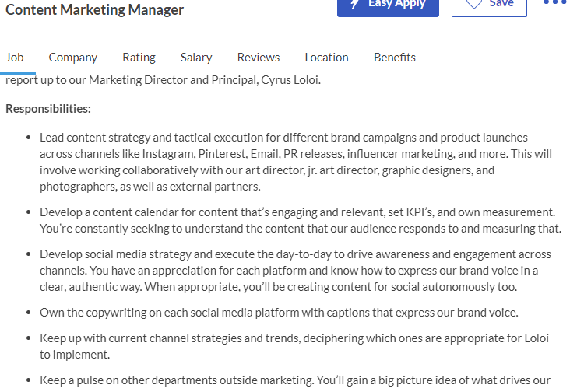View the Salary tab
570x392 pixels.
[x=196, y=58]
